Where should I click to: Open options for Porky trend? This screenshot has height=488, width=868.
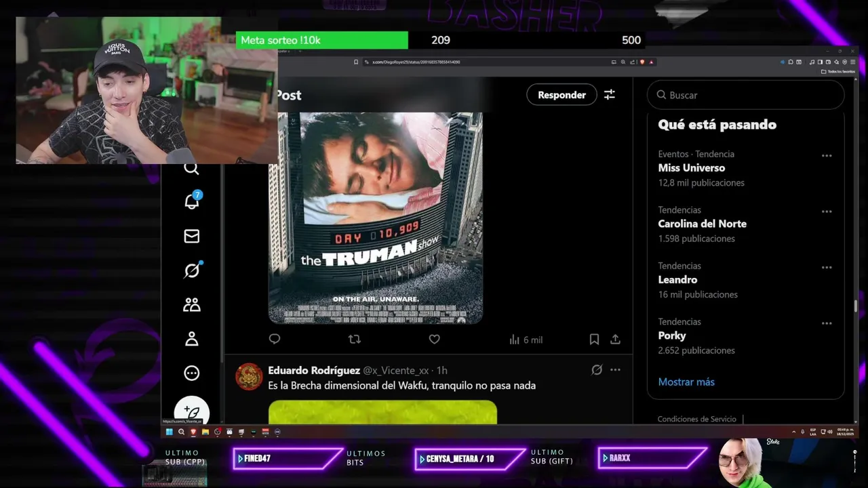point(827,323)
